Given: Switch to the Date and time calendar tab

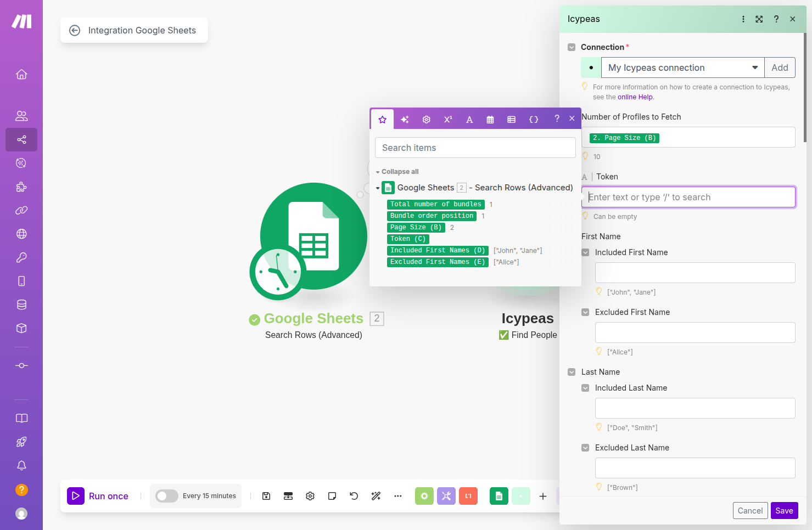Looking at the screenshot, I should 490,119.
